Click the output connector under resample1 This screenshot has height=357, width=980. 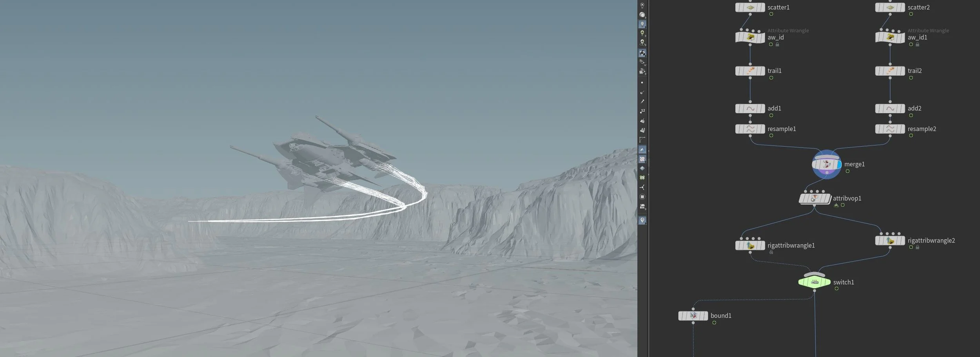750,136
